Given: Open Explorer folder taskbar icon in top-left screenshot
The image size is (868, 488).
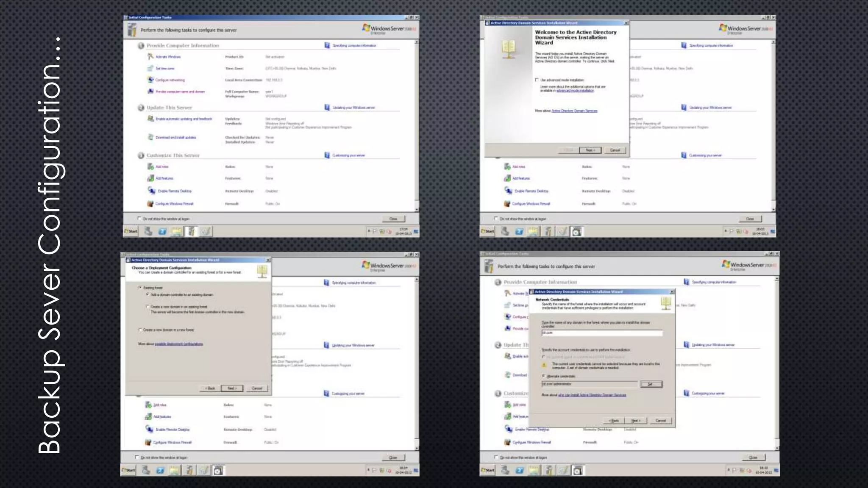Looking at the screenshot, I should point(177,231).
